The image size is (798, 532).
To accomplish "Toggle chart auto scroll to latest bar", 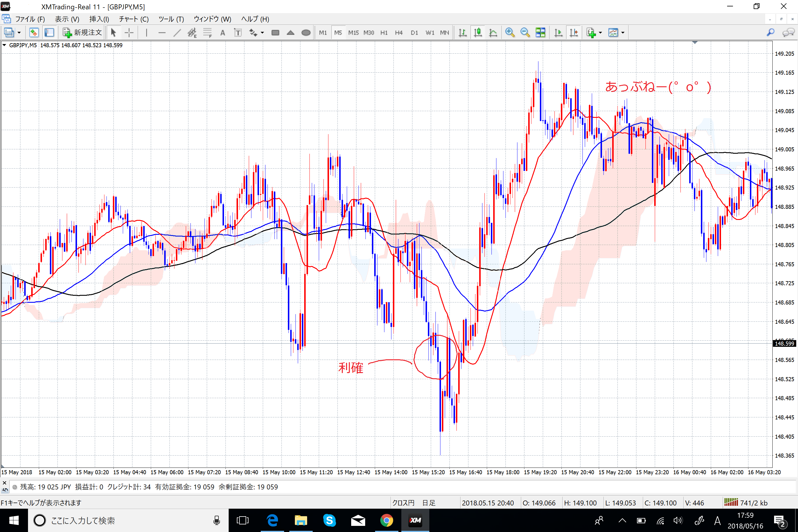I will point(558,33).
